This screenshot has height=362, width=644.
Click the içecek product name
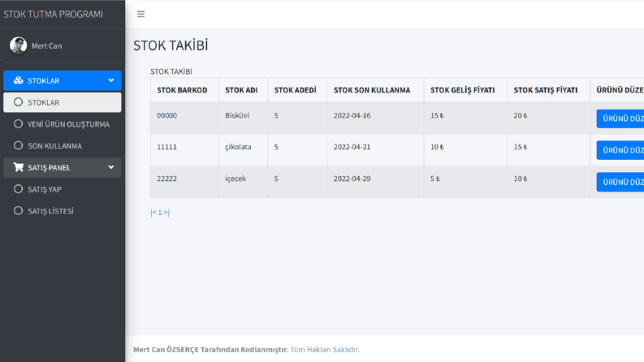pyautogui.click(x=236, y=179)
